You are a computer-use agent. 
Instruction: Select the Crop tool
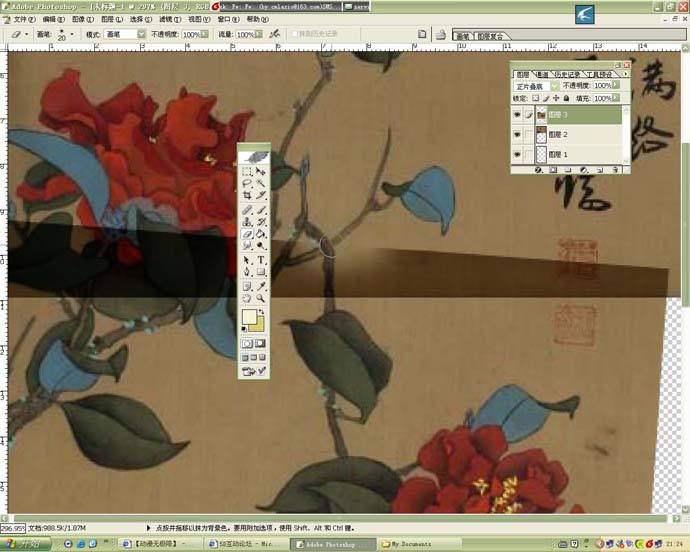pyautogui.click(x=247, y=195)
